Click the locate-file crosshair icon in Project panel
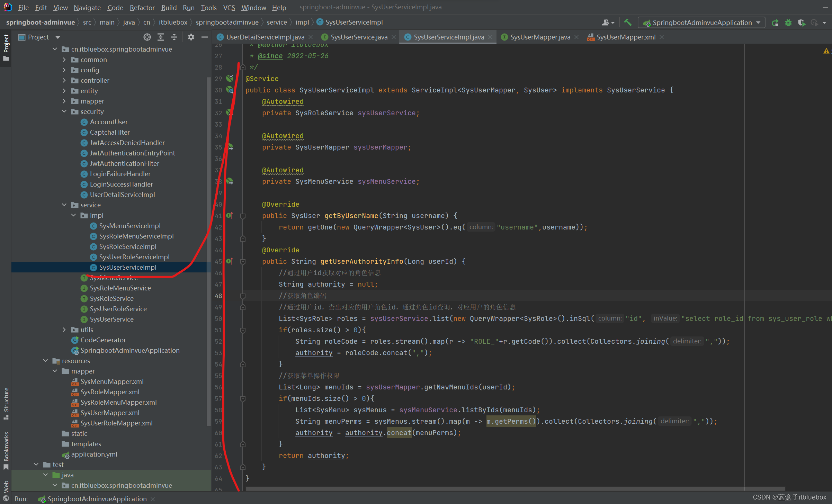 (x=147, y=37)
